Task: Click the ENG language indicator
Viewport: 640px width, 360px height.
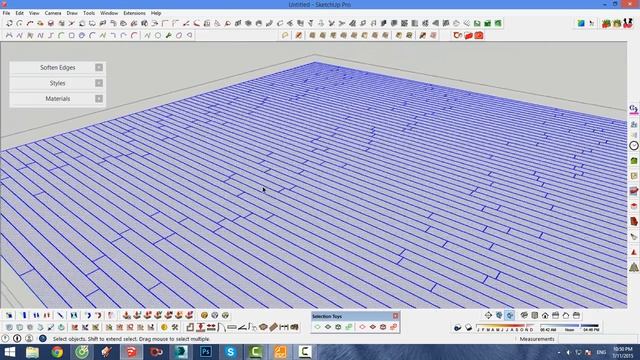Action: pyautogui.click(x=601, y=352)
